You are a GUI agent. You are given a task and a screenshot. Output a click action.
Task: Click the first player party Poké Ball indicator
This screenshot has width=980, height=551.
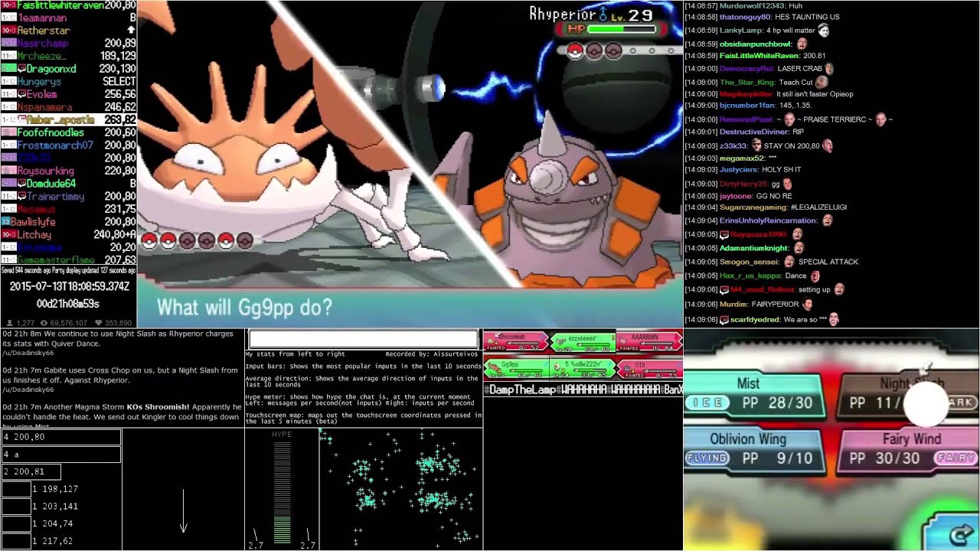[149, 242]
